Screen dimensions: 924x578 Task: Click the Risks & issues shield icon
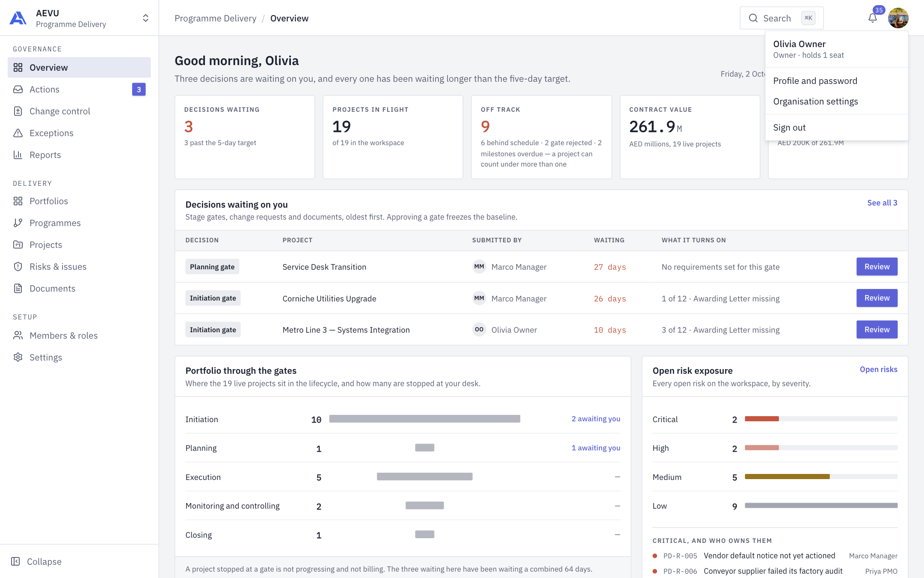18,267
